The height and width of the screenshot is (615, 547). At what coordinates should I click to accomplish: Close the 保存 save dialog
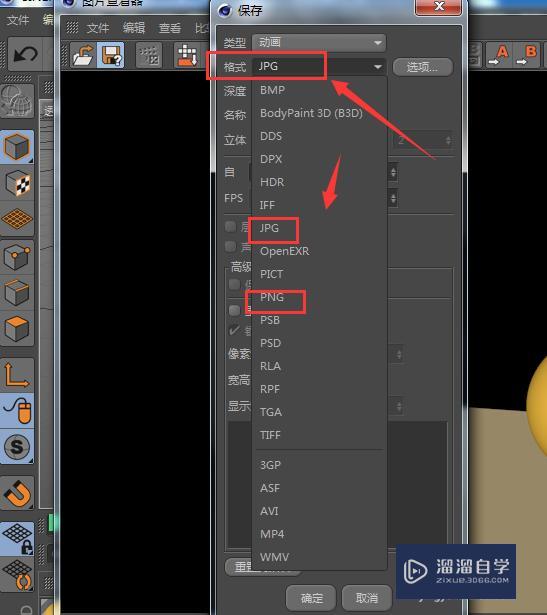click(x=438, y=6)
